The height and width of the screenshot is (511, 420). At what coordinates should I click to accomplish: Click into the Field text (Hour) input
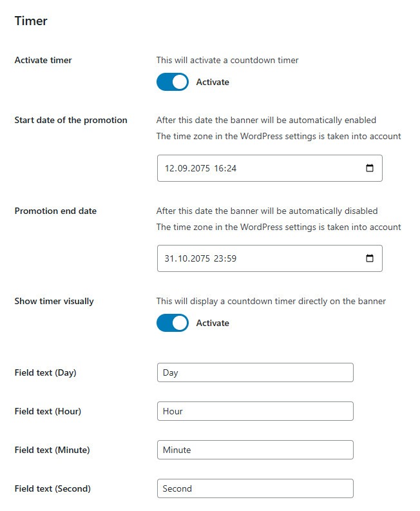255,411
